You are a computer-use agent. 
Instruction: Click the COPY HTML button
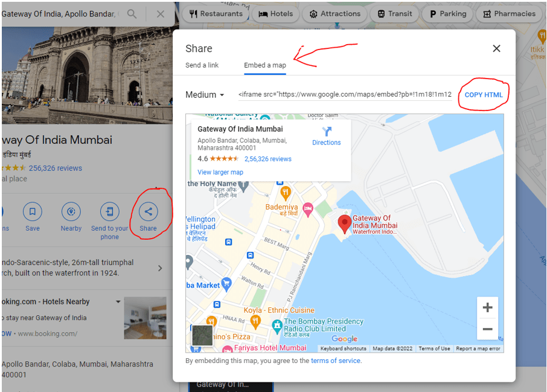(x=483, y=94)
